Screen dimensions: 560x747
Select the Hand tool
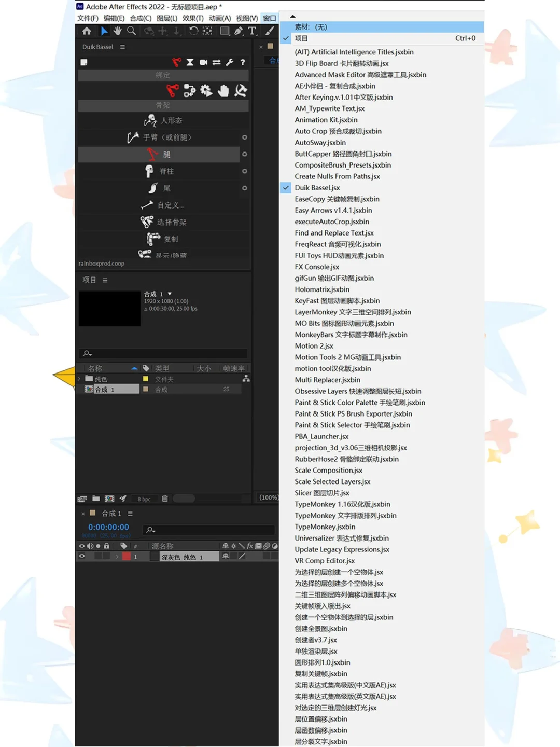[118, 31]
